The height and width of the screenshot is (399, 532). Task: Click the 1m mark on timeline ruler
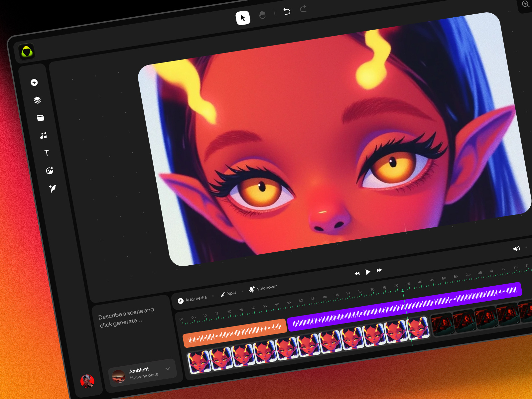point(325,297)
